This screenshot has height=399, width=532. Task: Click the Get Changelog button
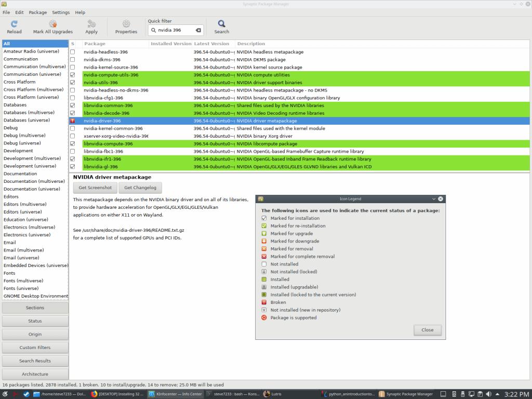tap(140, 188)
